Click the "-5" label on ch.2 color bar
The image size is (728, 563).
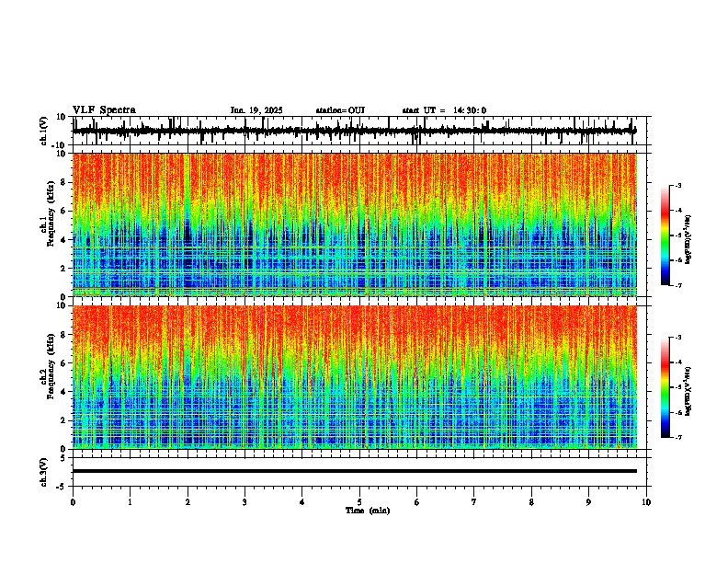tap(678, 387)
